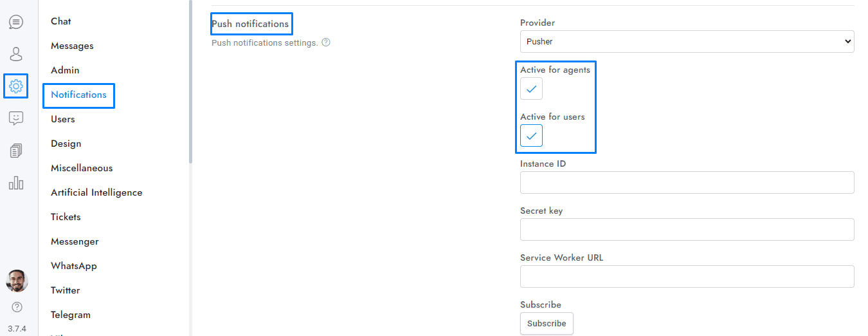Click the Instance ID input field
868x336 pixels.
(x=687, y=182)
